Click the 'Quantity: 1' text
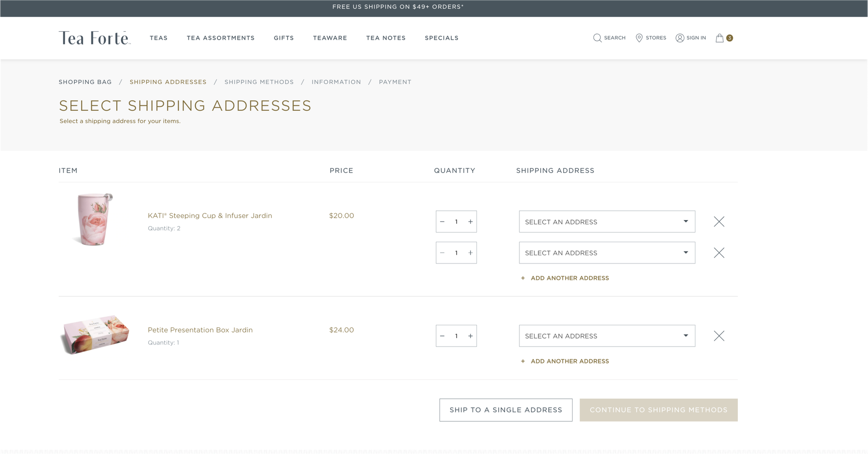The height and width of the screenshot is (454, 868). tap(163, 343)
